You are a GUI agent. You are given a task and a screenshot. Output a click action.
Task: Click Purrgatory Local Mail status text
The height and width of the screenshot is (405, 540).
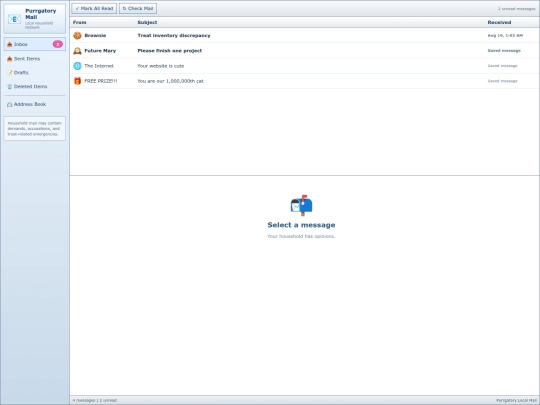click(517, 400)
